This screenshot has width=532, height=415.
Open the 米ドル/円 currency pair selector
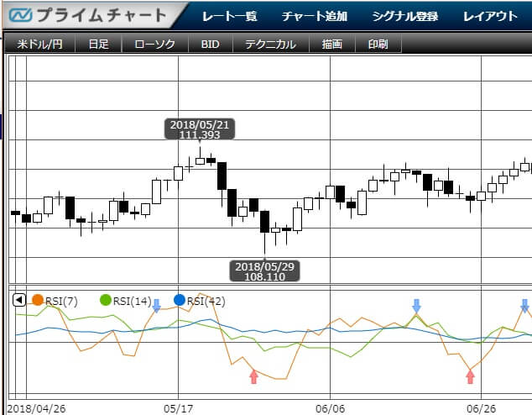click(39, 44)
